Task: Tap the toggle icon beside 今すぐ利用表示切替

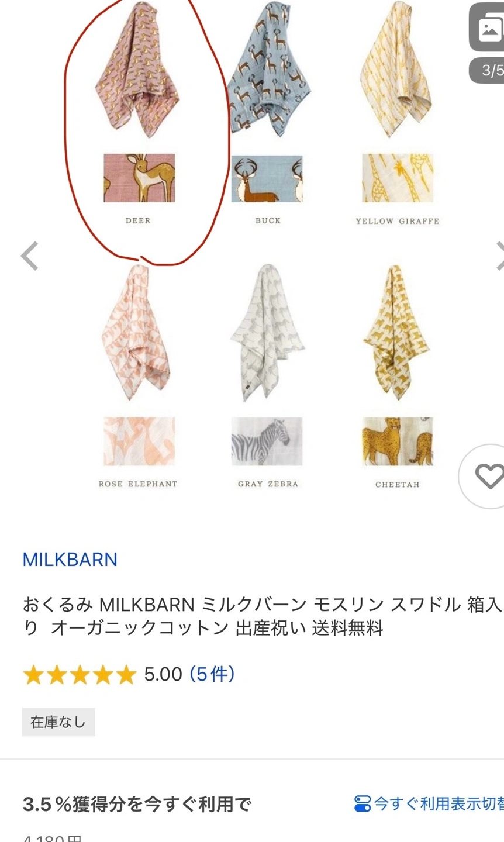Action: [363, 803]
